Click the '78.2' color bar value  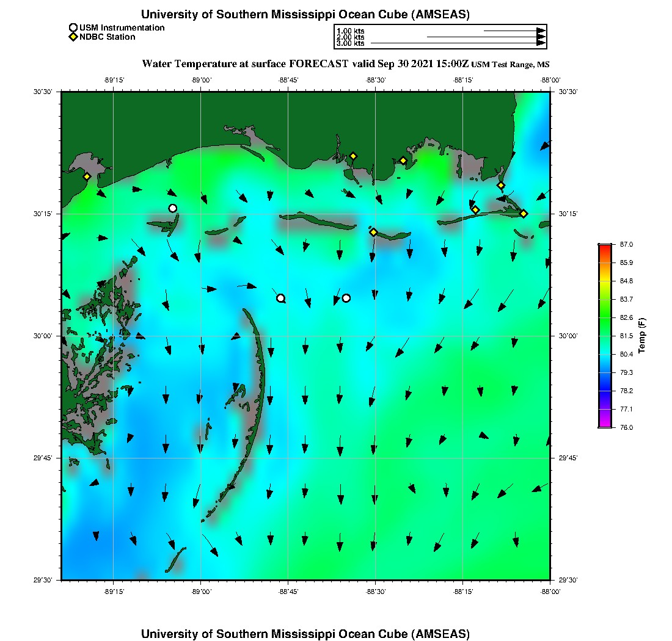(x=627, y=391)
